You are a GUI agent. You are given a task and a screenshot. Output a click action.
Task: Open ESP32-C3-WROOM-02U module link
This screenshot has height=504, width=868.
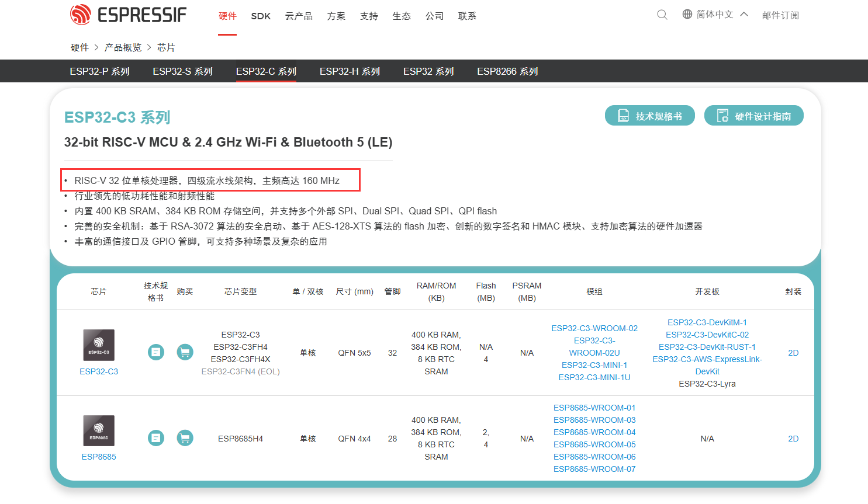594,347
